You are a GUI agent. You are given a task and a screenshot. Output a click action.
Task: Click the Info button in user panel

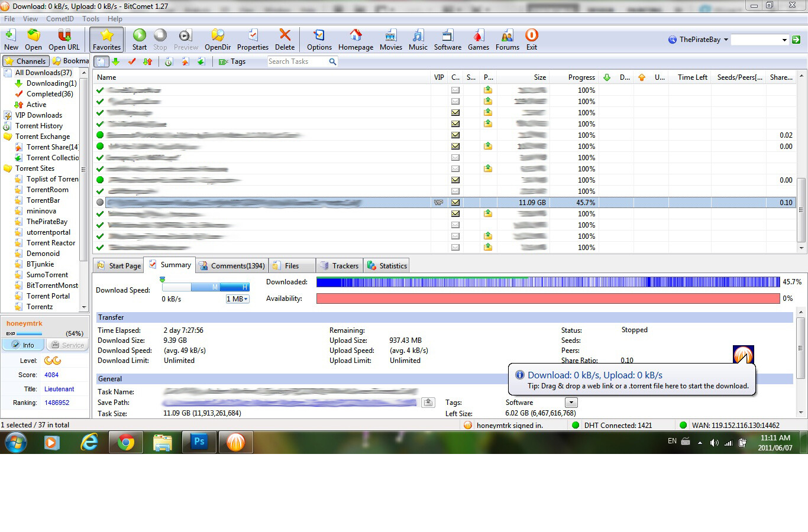pyautogui.click(x=22, y=345)
